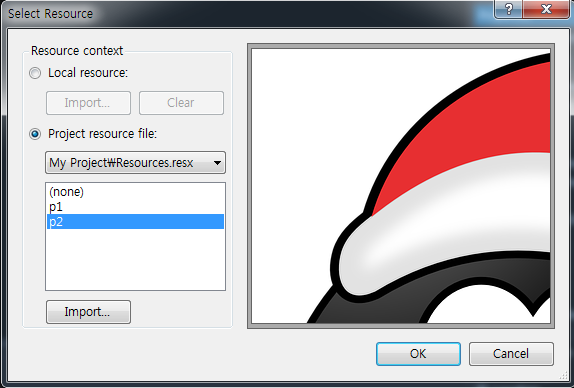
Task: Confirm with the OK button
Action: point(418,354)
